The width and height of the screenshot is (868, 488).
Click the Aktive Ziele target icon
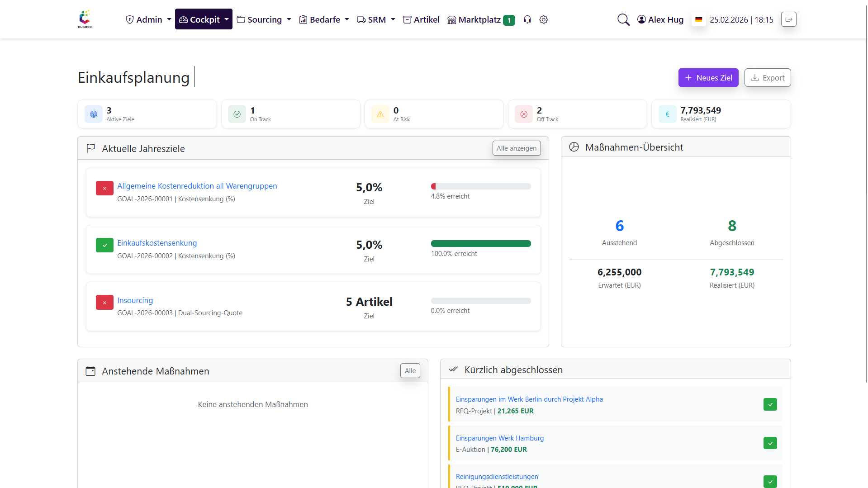[x=94, y=114]
